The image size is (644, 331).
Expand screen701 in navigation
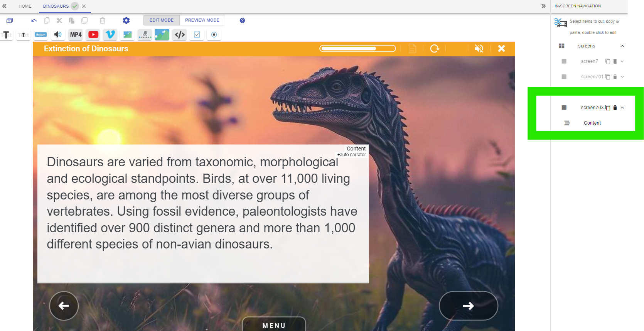[x=622, y=77]
